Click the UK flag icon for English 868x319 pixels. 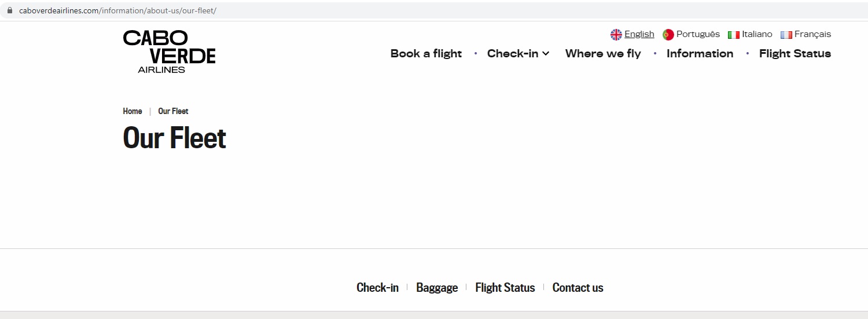point(616,35)
